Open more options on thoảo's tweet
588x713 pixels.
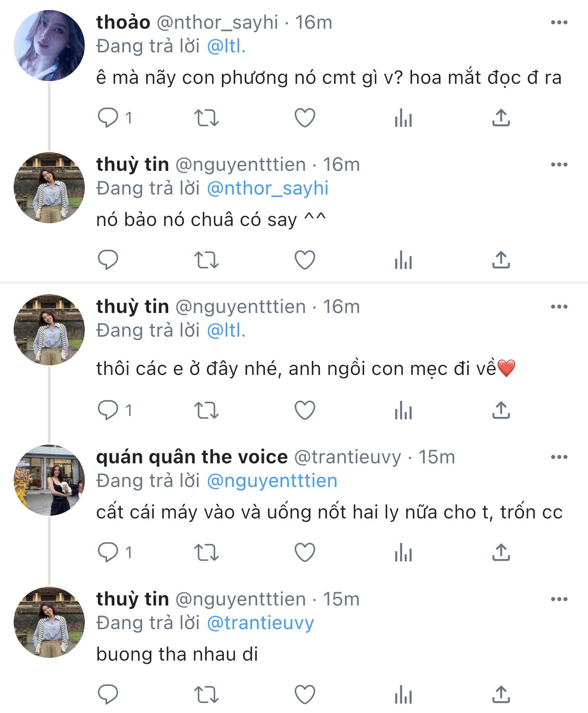click(x=559, y=22)
